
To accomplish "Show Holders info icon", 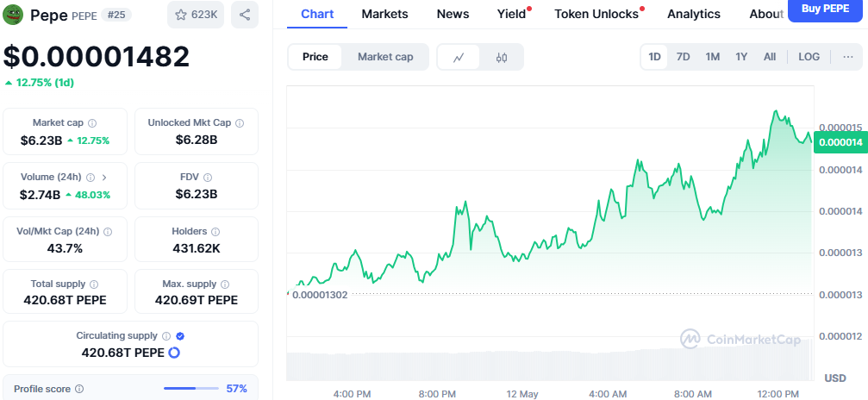I will point(215,232).
